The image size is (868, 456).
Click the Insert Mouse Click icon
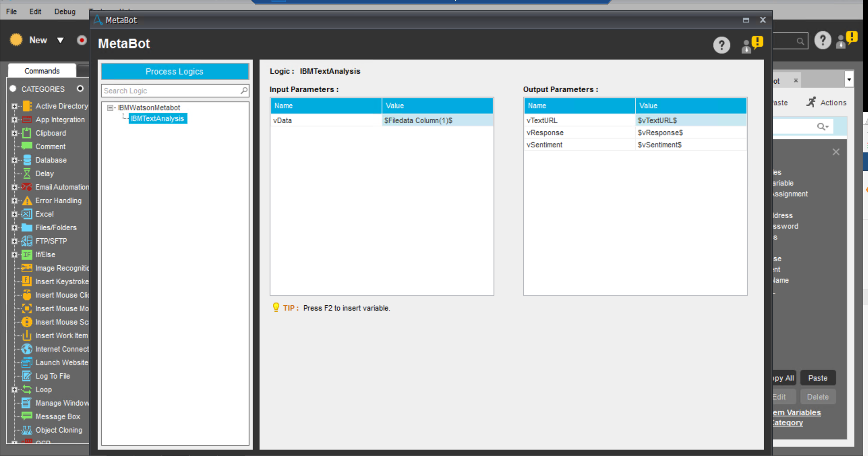(27, 295)
